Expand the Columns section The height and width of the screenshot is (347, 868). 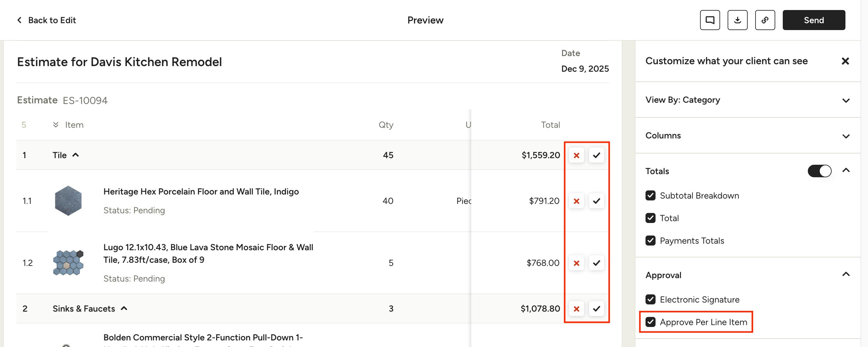(x=845, y=136)
